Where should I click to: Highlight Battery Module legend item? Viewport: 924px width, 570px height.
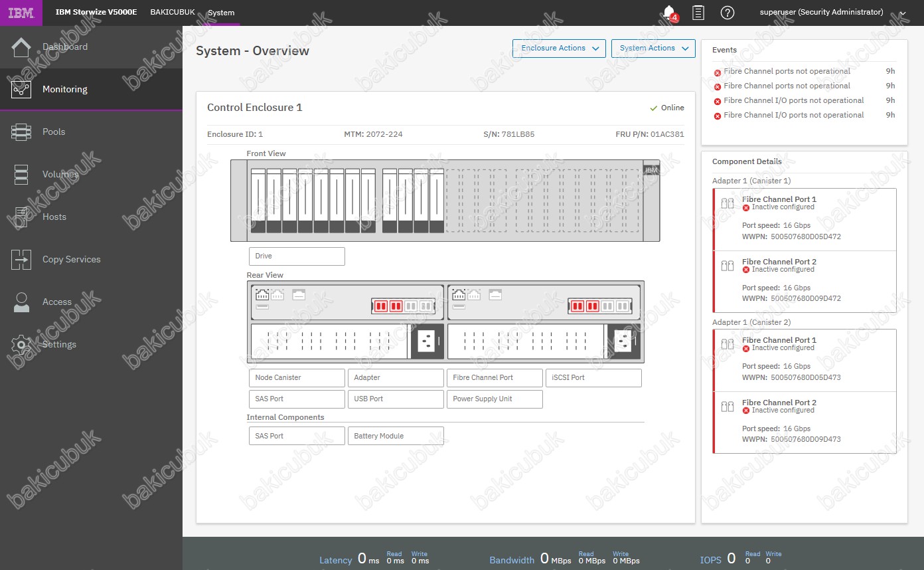[x=396, y=436]
